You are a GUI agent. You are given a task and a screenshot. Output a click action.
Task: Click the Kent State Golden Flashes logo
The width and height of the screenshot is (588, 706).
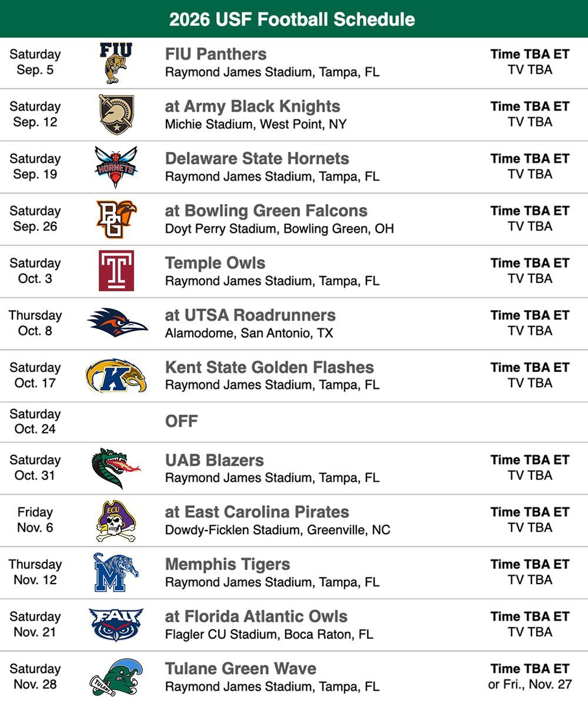coord(116,375)
